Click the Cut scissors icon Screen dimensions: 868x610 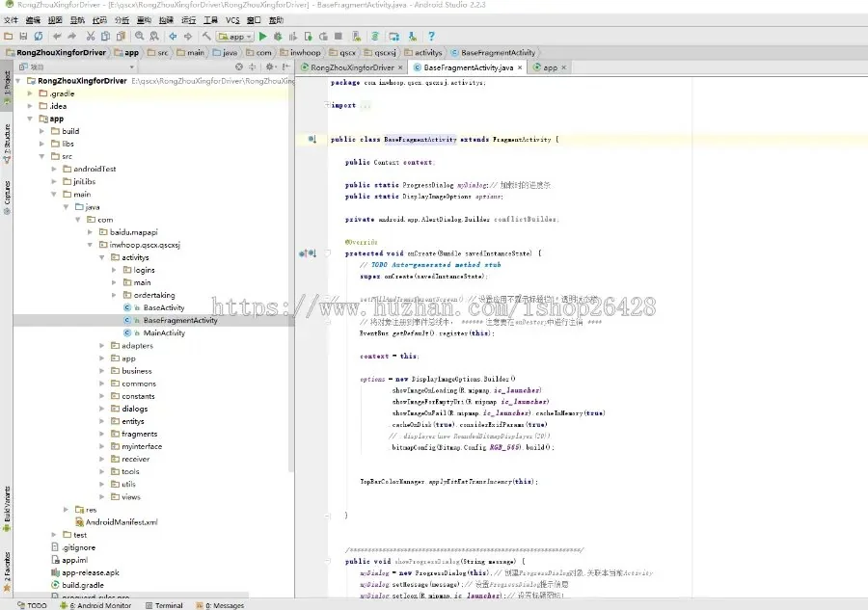click(90, 36)
